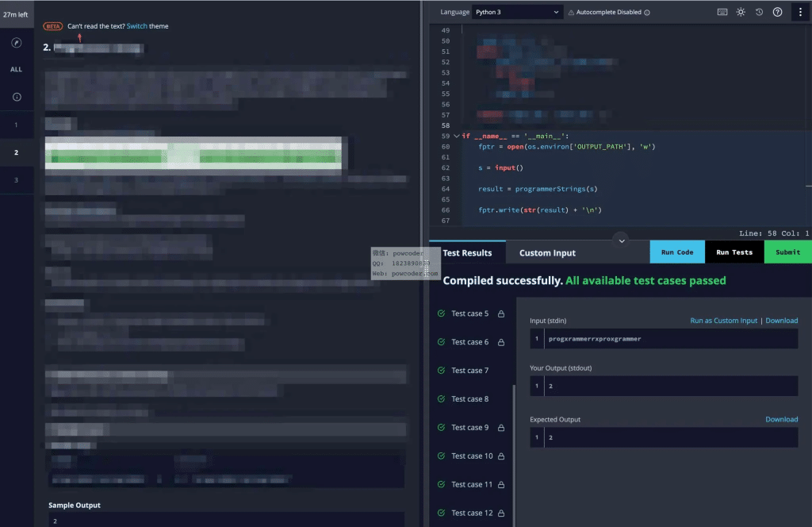The height and width of the screenshot is (527, 812).
Task: Collapse the console panel using the chevron
Action: pos(621,240)
